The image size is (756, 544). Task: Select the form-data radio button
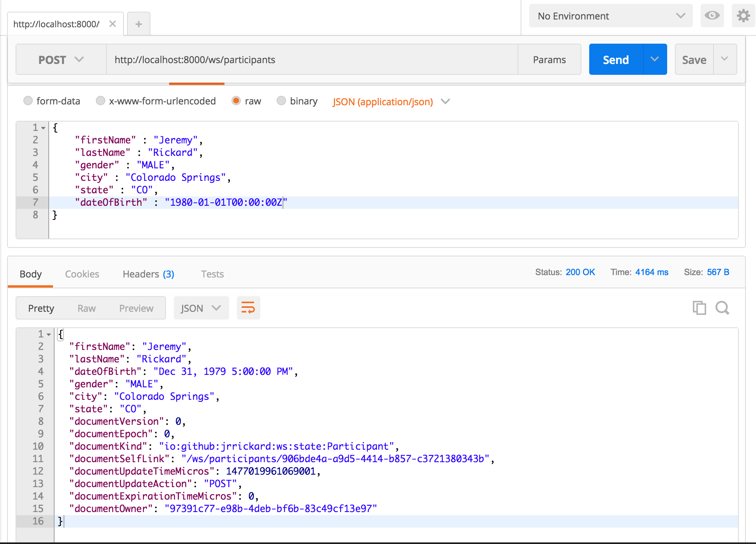pos(28,101)
